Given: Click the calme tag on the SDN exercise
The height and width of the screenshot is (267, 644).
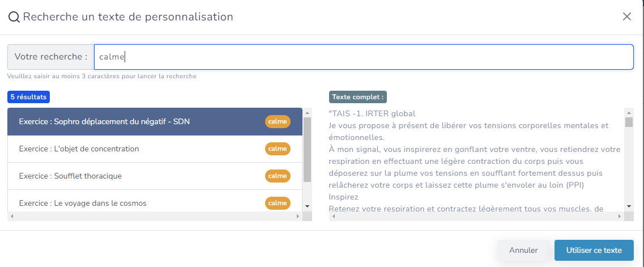Looking at the screenshot, I should pyautogui.click(x=278, y=122).
